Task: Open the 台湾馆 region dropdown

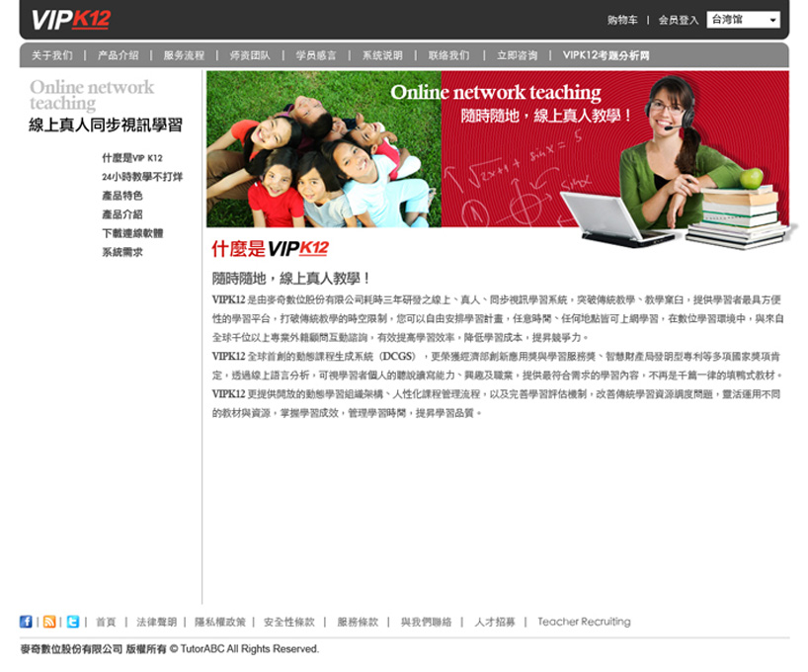Action: pyautogui.click(x=743, y=20)
